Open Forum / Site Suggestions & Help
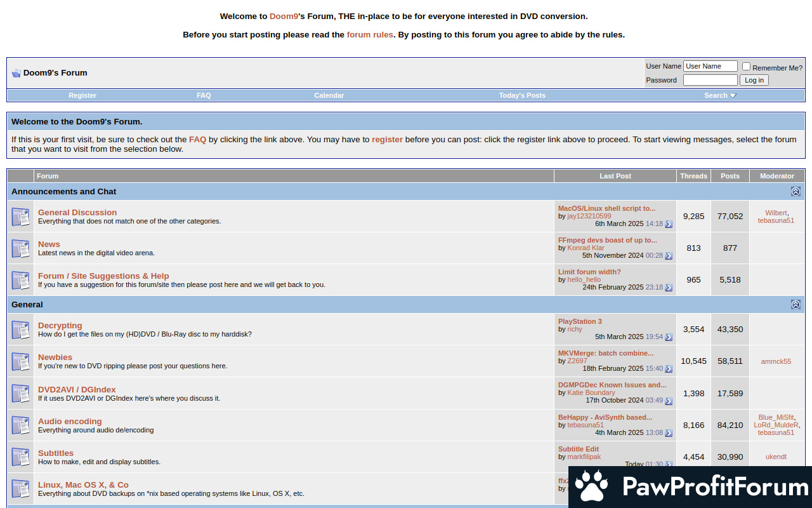The image size is (812, 508). [103, 276]
